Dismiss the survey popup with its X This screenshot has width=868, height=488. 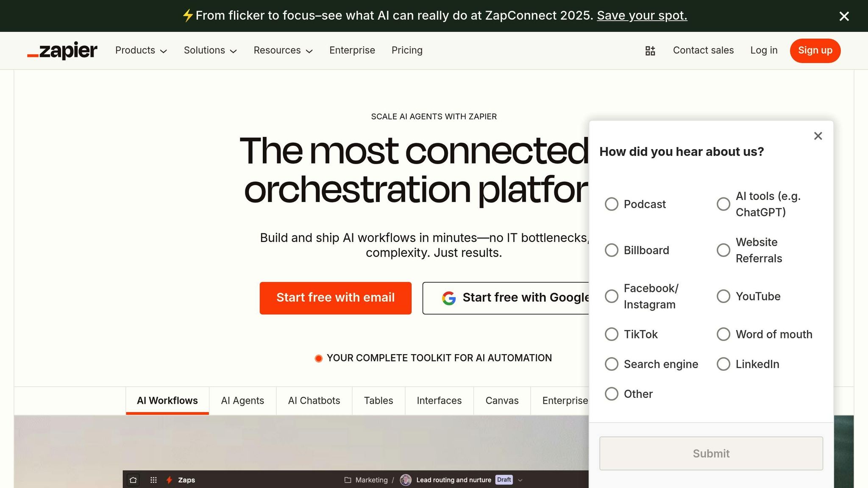pos(818,136)
